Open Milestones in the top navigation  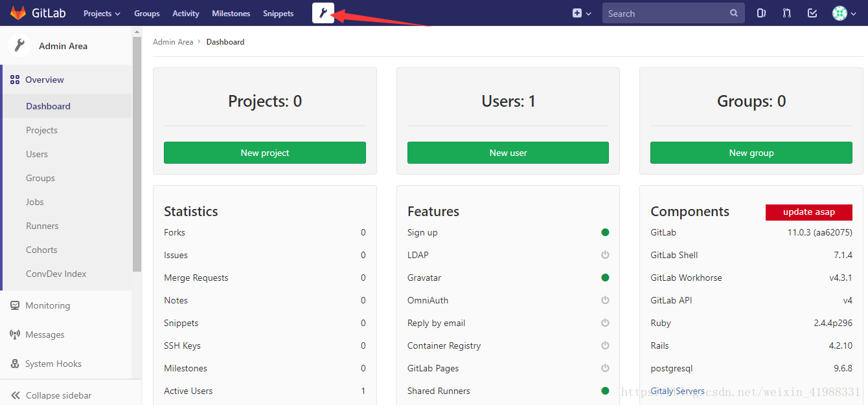231,13
